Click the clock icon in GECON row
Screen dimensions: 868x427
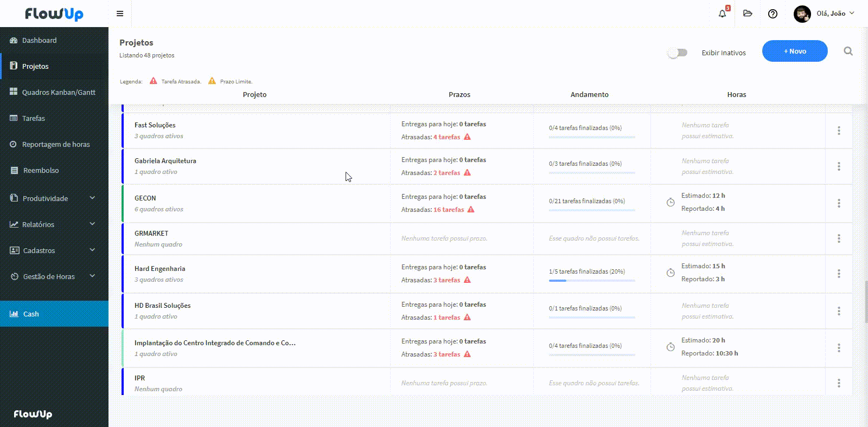tap(671, 202)
